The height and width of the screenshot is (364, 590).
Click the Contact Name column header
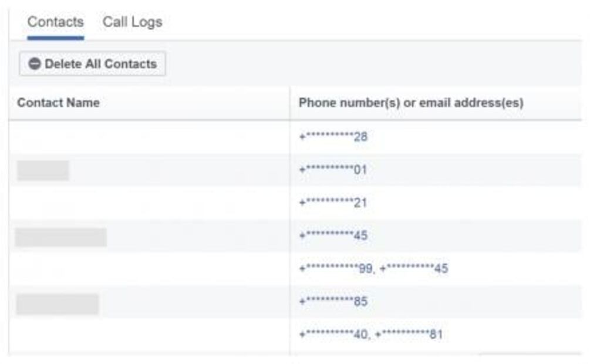click(x=58, y=103)
